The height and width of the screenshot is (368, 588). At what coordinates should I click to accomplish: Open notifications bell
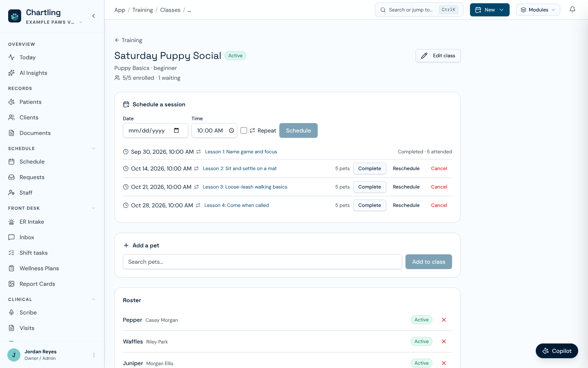click(572, 10)
